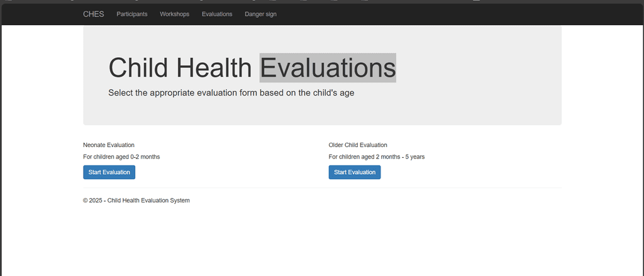Image resolution: width=644 pixels, height=276 pixels.
Task: Start the Neonate Evaluation form
Action: (x=109, y=172)
